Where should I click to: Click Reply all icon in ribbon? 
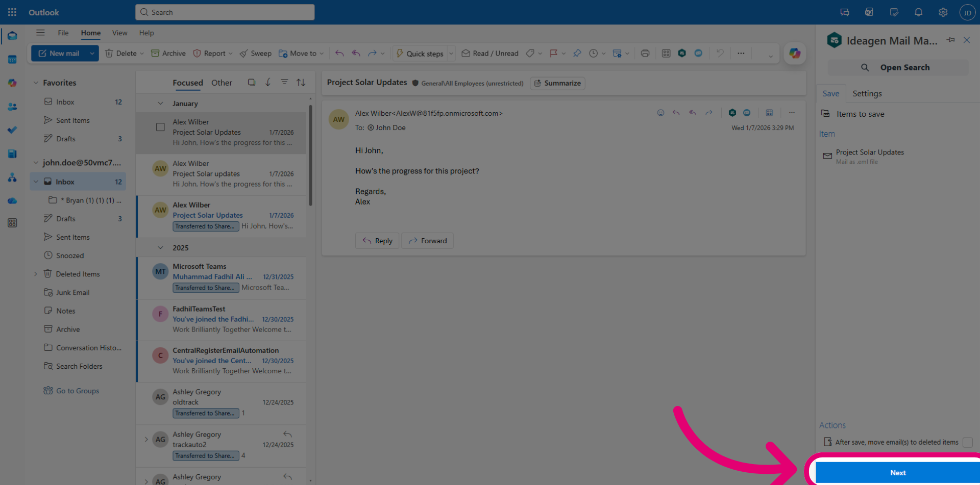tap(356, 53)
